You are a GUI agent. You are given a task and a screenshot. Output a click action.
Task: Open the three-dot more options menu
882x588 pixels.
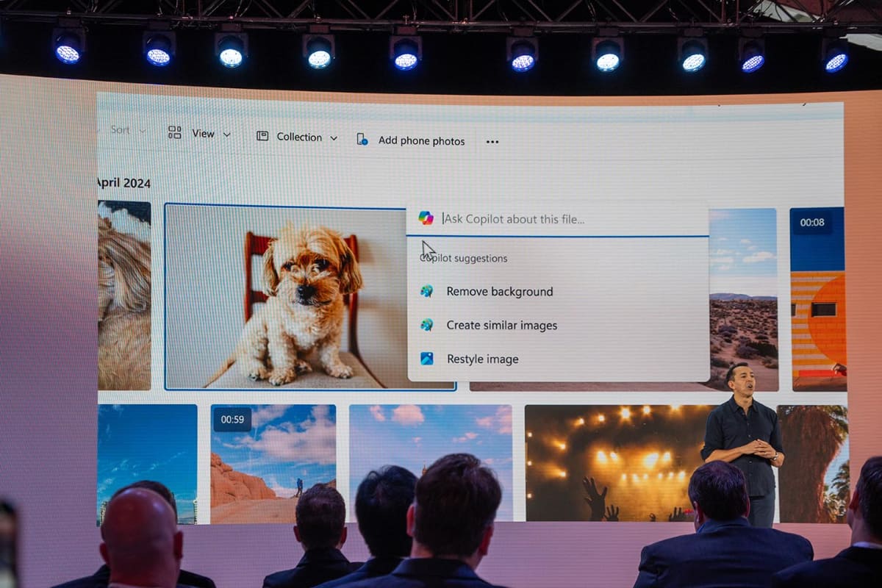[492, 142]
